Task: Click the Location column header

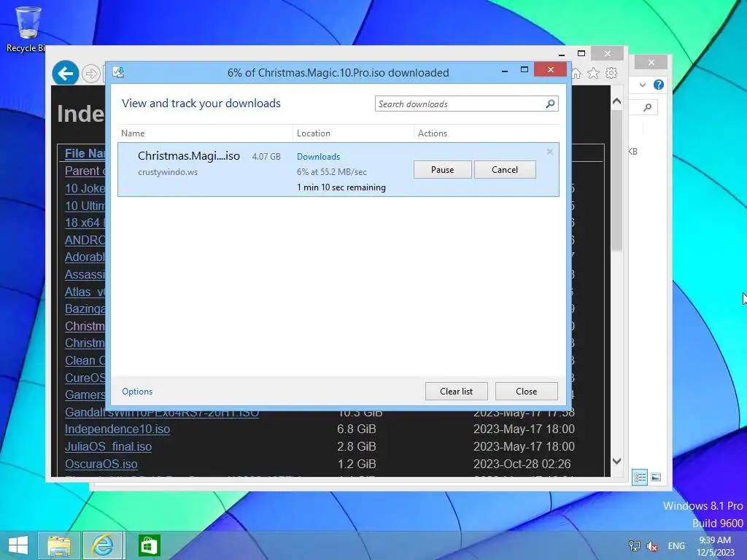Action: pyautogui.click(x=314, y=133)
